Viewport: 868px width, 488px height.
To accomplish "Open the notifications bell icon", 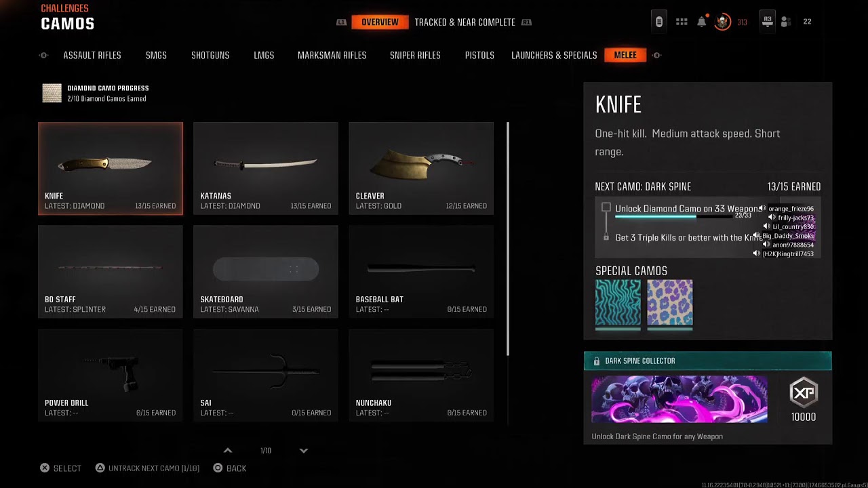I will (702, 22).
